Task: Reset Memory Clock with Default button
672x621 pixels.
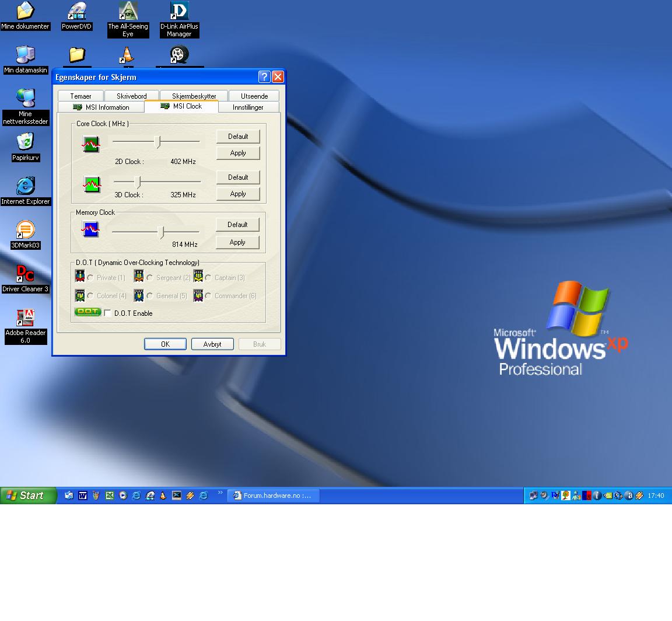Action: pyautogui.click(x=237, y=225)
